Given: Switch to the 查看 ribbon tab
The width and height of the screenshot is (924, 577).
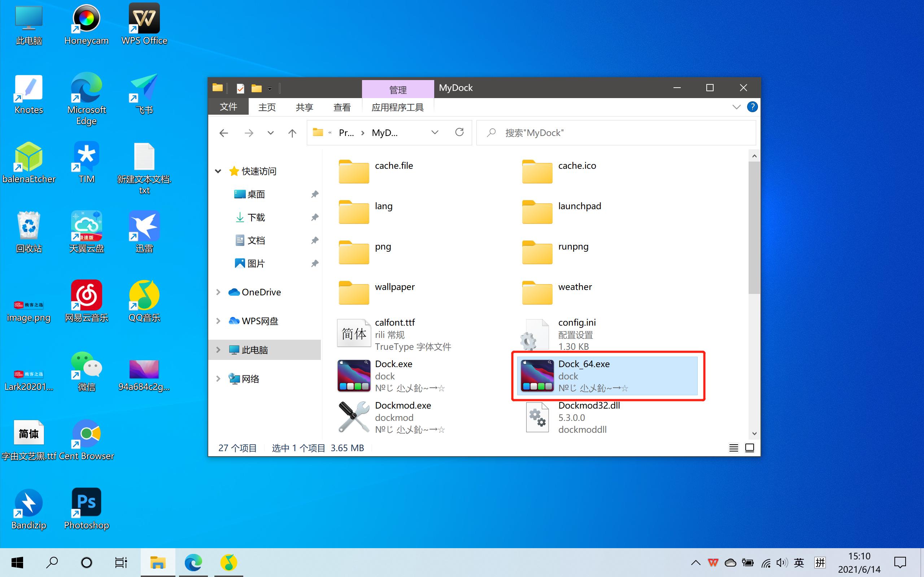Looking at the screenshot, I should point(341,107).
